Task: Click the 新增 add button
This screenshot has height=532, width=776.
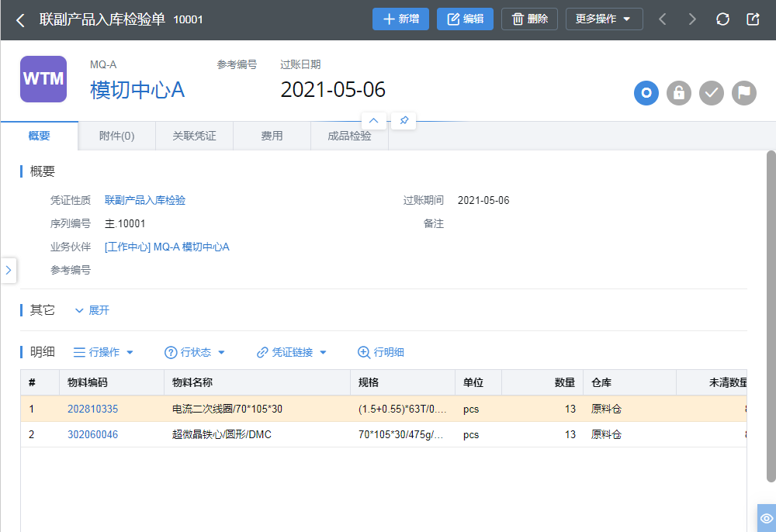Action: pos(400,19)
